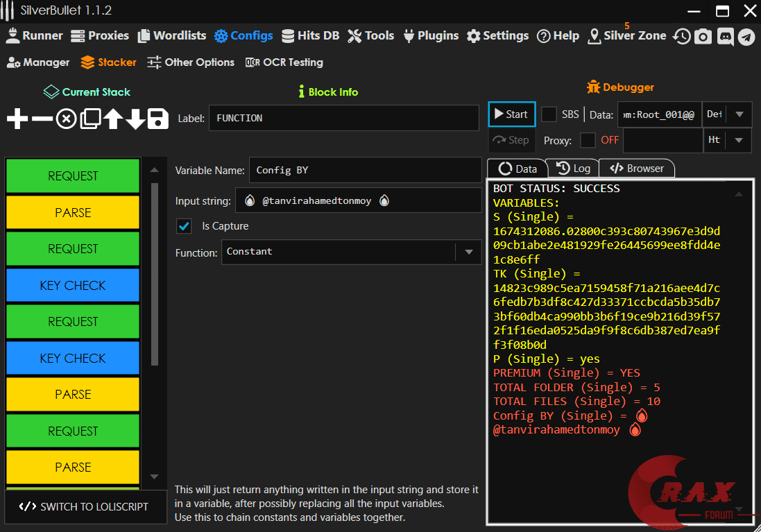Open the Stacker tab
The height and width of the screenshot is (532, 761).
pyautogui.click(x=109, y=62)
